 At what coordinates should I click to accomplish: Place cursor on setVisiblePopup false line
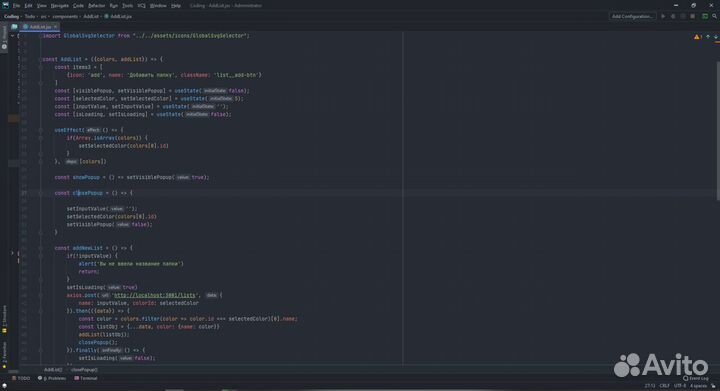[x=109, y=224]
